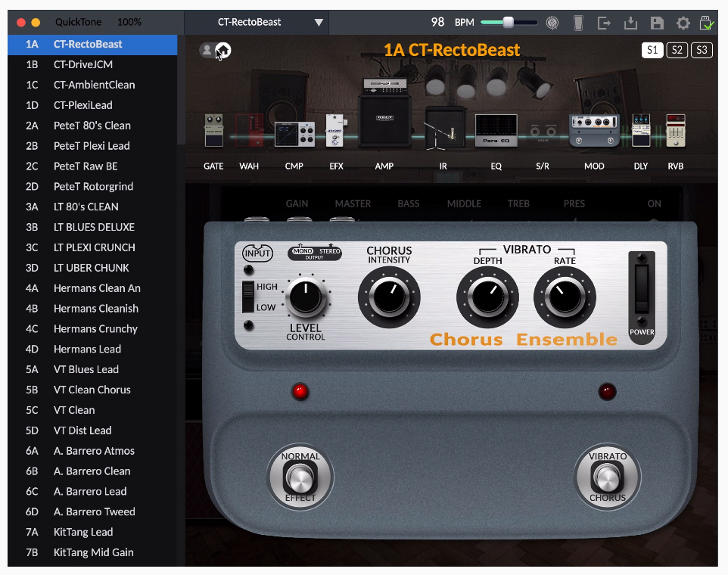Click the LEVEL CONTROL knob
728x575 pixels.
click(x=306, y=296)
